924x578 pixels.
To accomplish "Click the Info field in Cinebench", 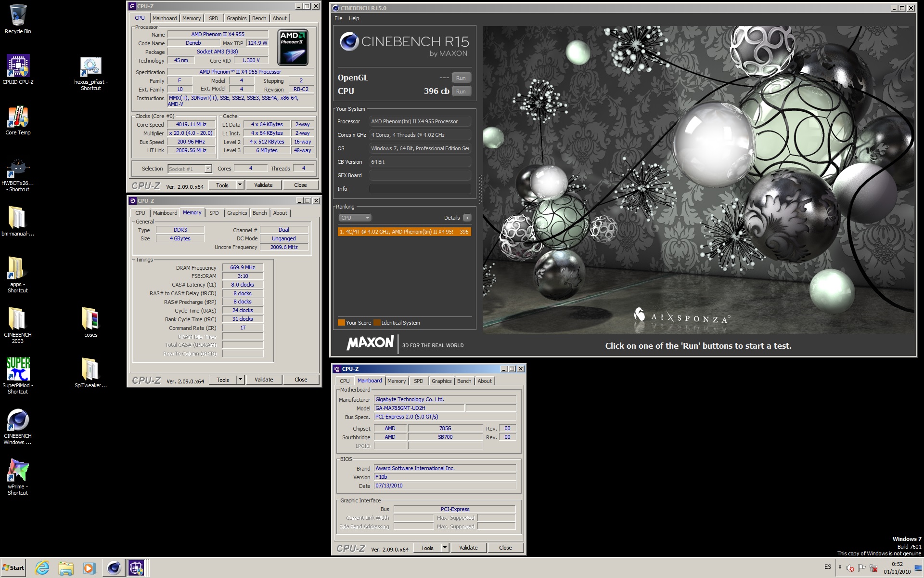I will point(420,189).
